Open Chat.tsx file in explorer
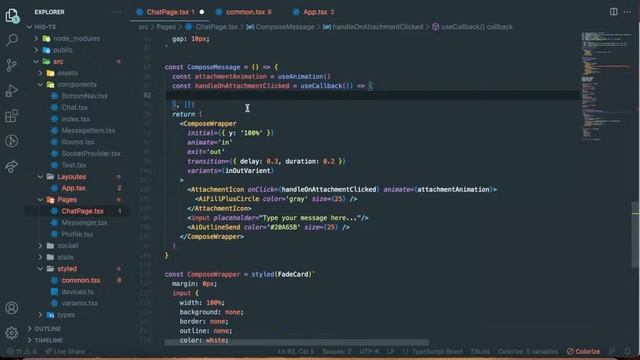 pos(74,107)
